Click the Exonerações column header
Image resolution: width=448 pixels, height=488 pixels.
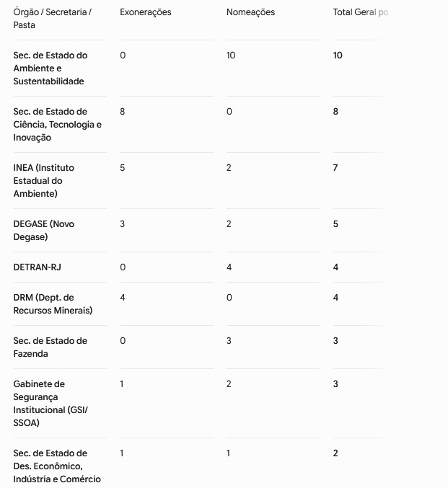point(146,12)
